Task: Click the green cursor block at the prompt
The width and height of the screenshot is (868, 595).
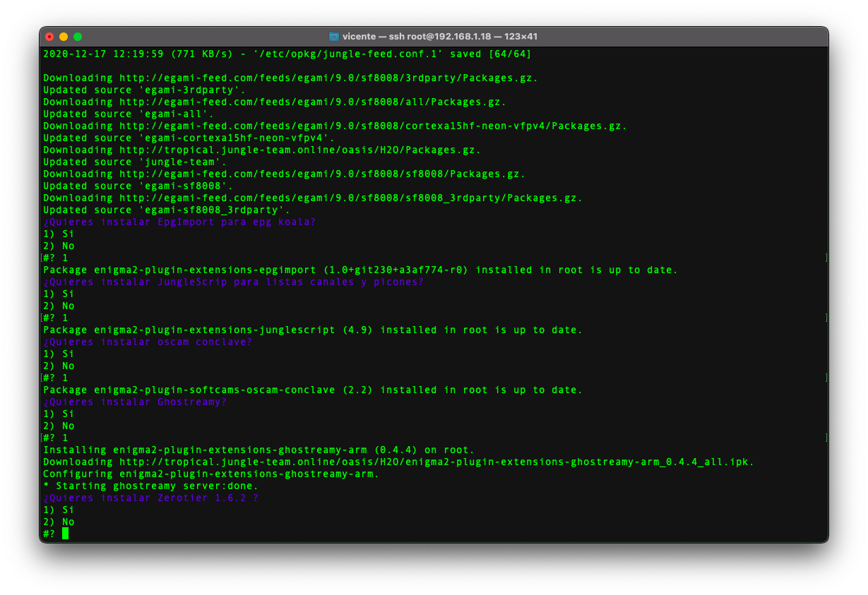Action: pyautogui.click(x=65, y=534)
